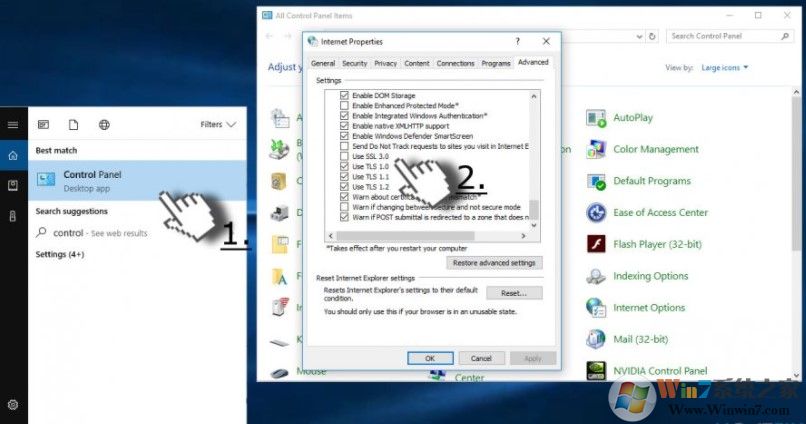Screen dimensions: 806x424
Task: Open Indexing Options icon in Control Panel
Action: (x=596, y=276)
